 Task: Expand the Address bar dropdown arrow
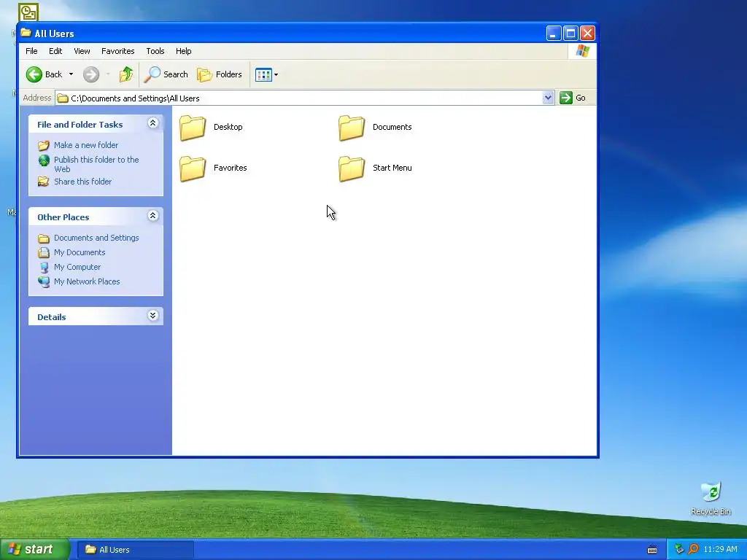tap(548, 98)
